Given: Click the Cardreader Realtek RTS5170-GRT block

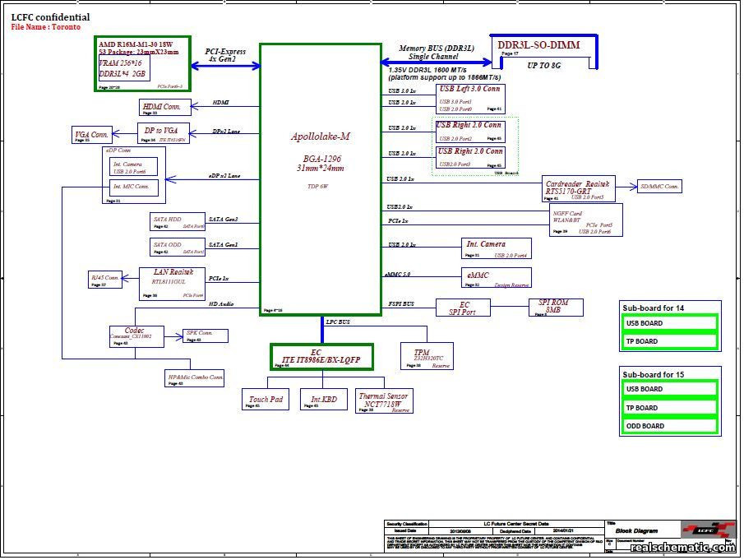Looking at the screenshot, I should click(578, 187).
